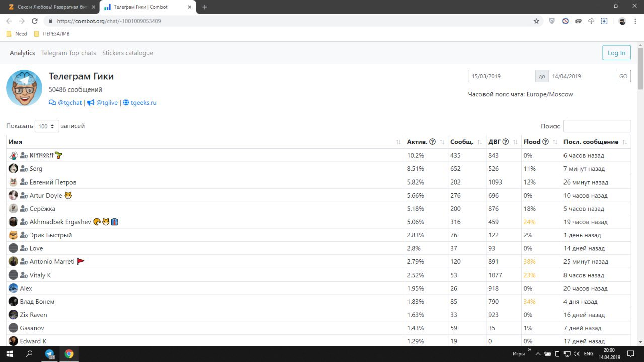The width and height of the screenshot is (644, 362).
Task: Open the grey shield extension icon
Action: [552, 21]
